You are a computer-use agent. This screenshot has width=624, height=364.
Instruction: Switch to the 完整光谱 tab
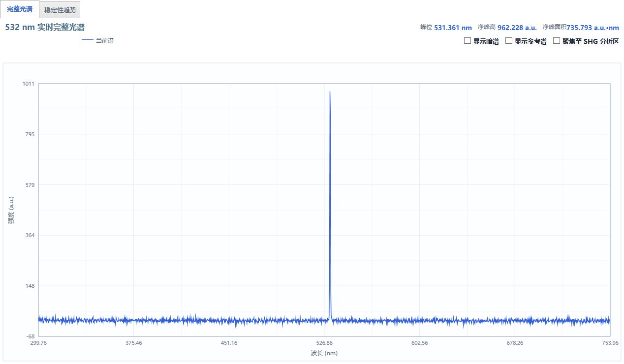click(20, 9)
